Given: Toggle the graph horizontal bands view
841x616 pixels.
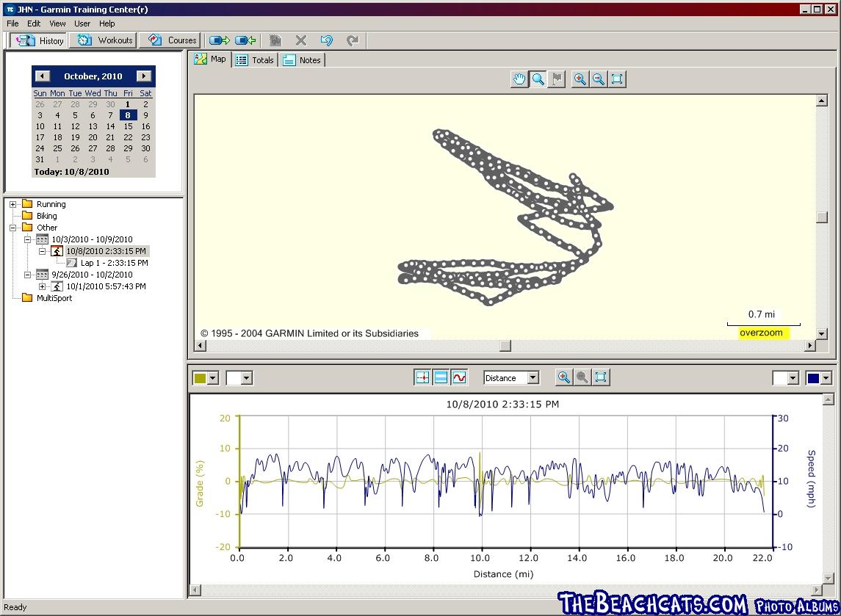Looking at the screenshot, I should pyautogui.click(x=441, y=377).
